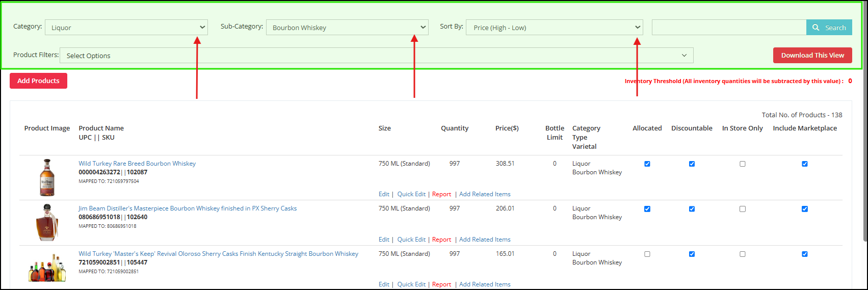
Task: Toggle Discountable for Wild Turkey Master's Keep
Action: point(692,254)
